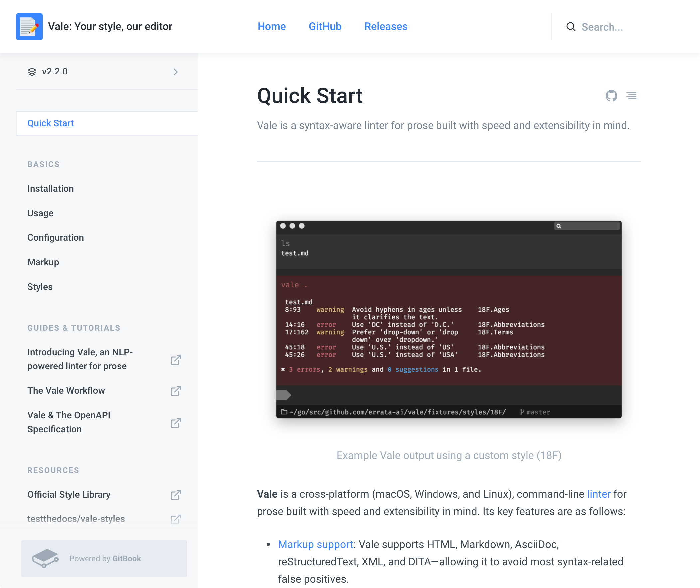This screenshot has width=700, height=588.
Task: Click the Search input field
Action: [602, 27]
